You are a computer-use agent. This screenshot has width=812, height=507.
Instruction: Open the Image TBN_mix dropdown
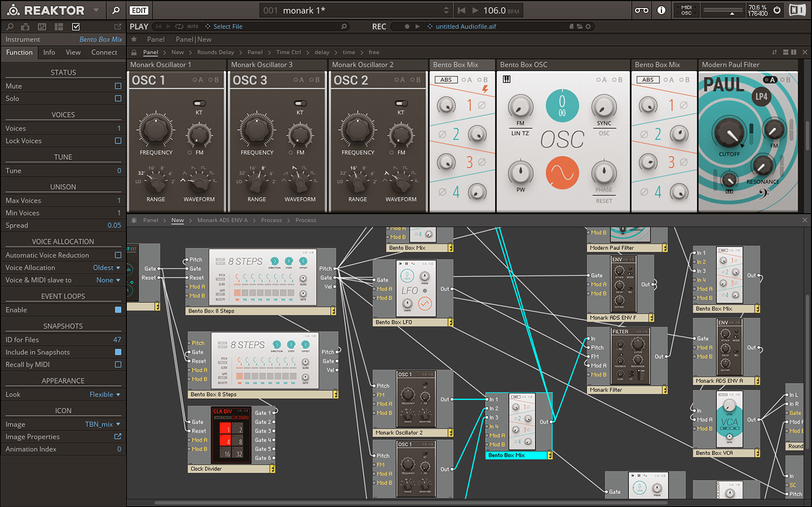[x=103, y=424]
